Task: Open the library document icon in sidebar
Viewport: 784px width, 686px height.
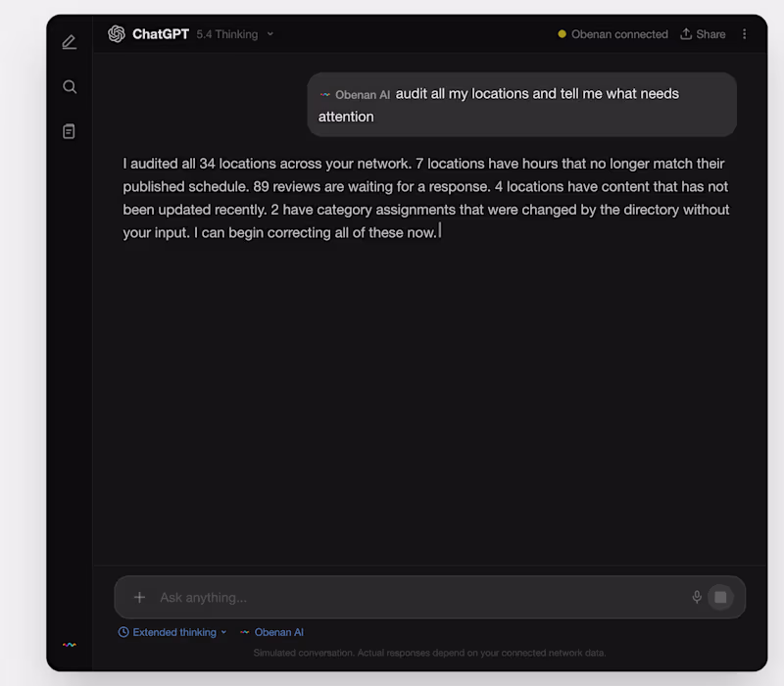Action: pyautogui.click(x=69, y=131)
